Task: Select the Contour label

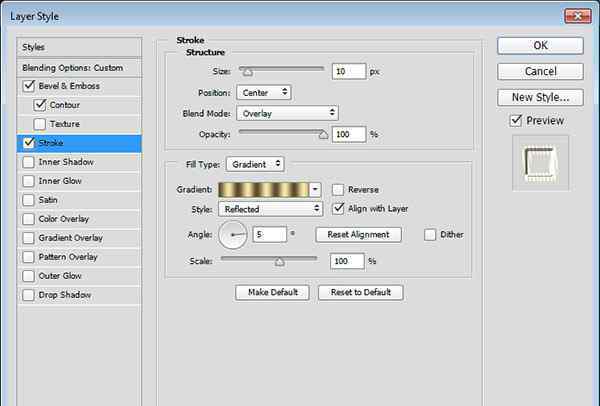Action: (65, 105)
